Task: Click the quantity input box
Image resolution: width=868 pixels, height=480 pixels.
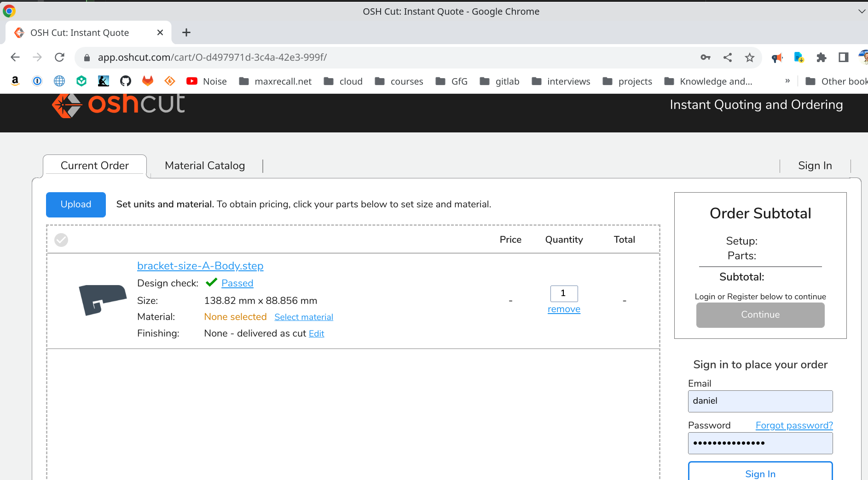Action: 564,293
